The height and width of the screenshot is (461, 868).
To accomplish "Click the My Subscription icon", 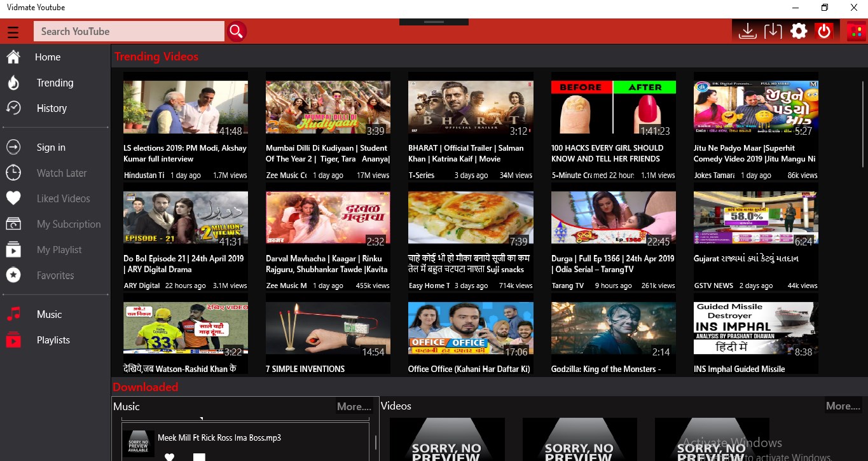I will 13,224.
